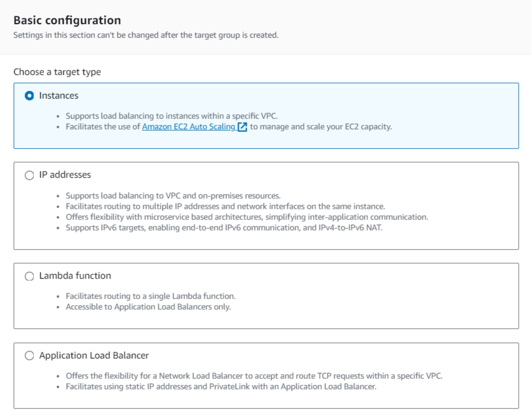Click 'Facilitates using static IP addresses' bullet

tap(221, 387)
